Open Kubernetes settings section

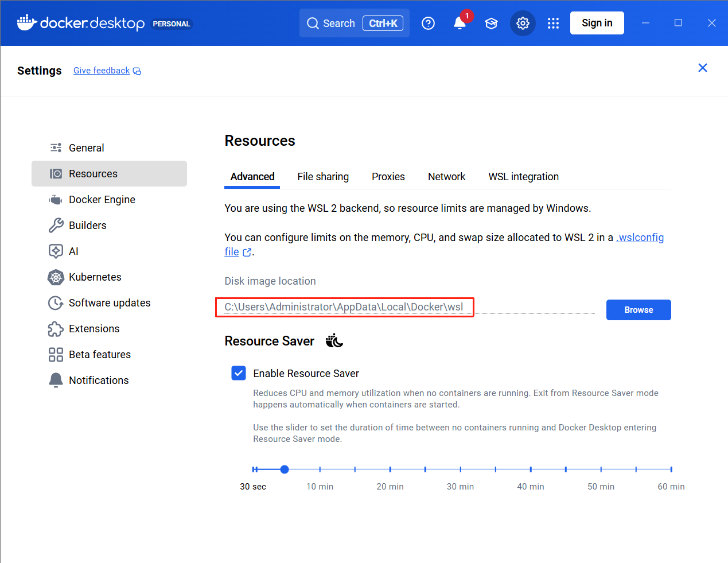tap(109, 277)
